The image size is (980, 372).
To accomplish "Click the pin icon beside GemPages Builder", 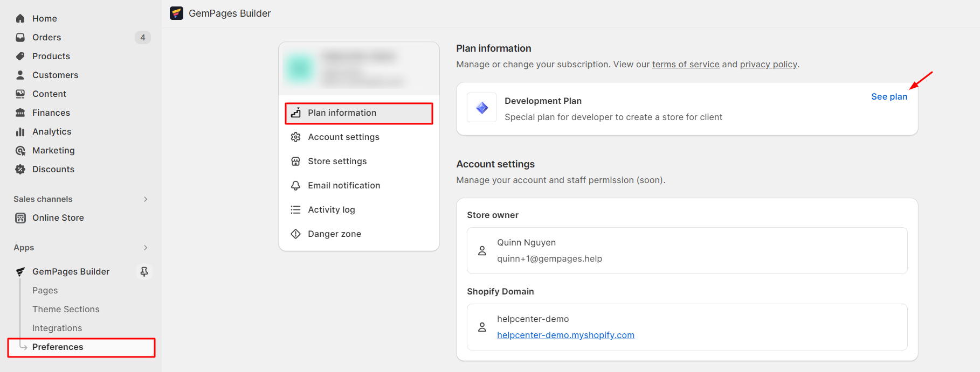I will pyautogui.click(x=144, y=272).
